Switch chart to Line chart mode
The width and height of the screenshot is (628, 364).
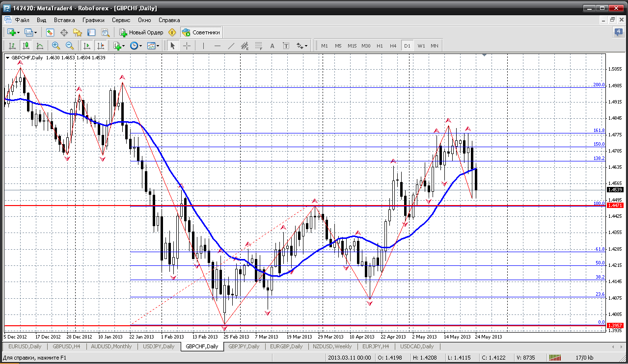(40, 46)
